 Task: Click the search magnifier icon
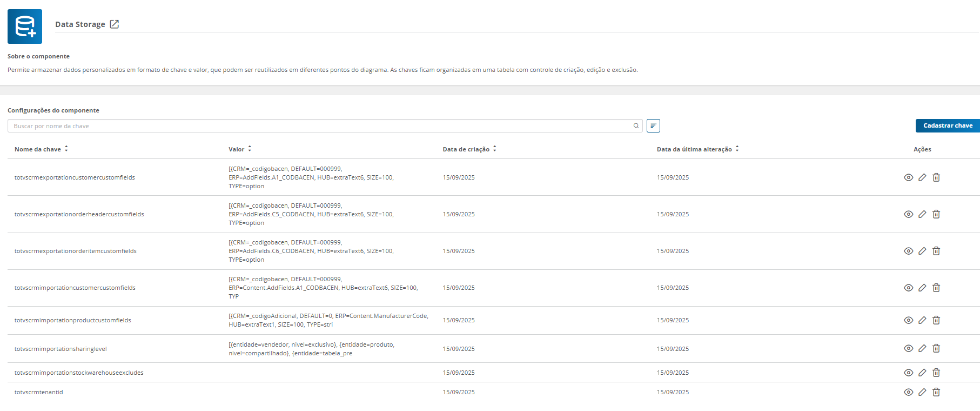(636, 126)
